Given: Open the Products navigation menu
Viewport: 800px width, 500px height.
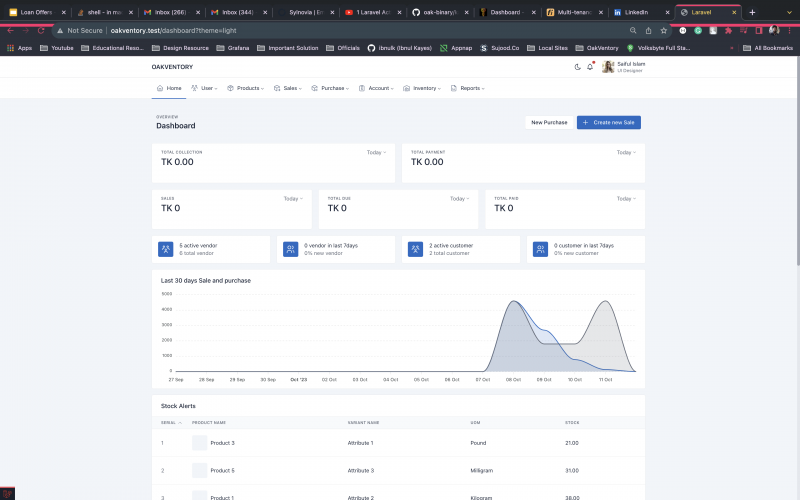Looking at the screenshot, I should pyautogui.click(x=246, y=88).
